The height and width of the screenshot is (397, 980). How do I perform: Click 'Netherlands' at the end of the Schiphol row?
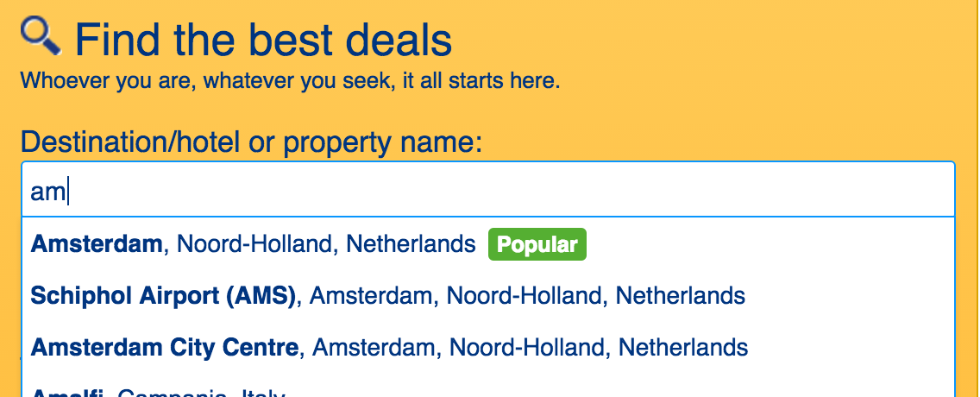(681, 296)
